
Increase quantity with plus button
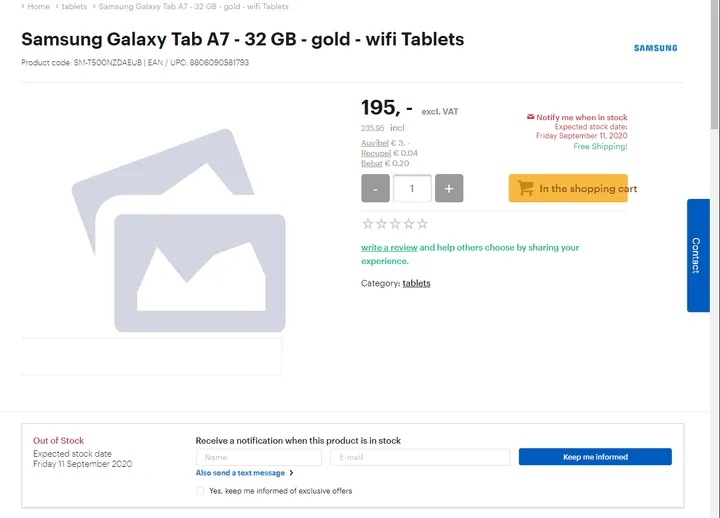click(x=449, y=188)
